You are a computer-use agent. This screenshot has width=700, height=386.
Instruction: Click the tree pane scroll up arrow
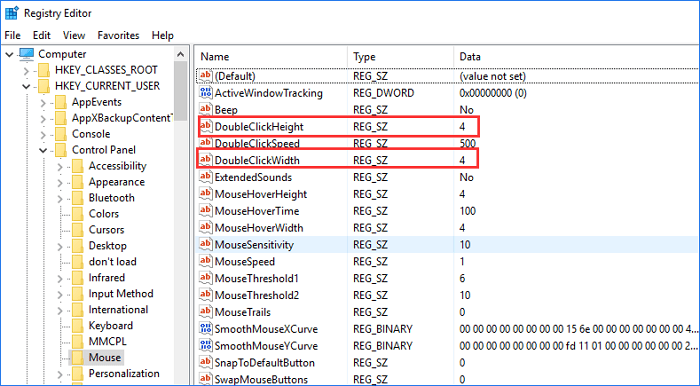pyautogui.click(x=180, y=54)
